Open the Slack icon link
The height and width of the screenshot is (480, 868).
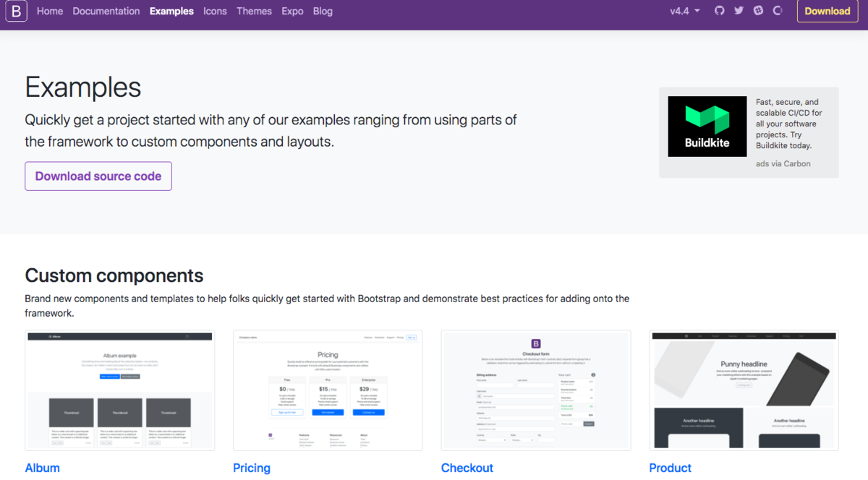pos(758,11)
